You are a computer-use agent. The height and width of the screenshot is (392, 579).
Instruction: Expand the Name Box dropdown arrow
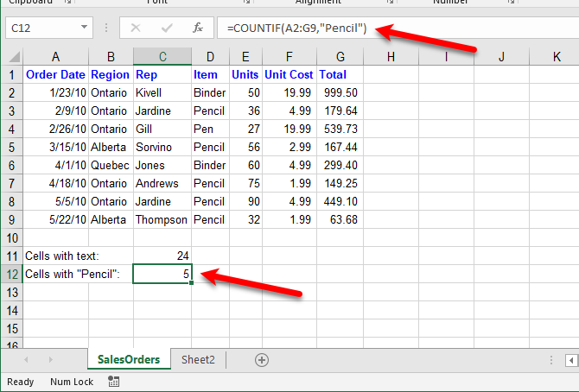(x=84, y=28)
